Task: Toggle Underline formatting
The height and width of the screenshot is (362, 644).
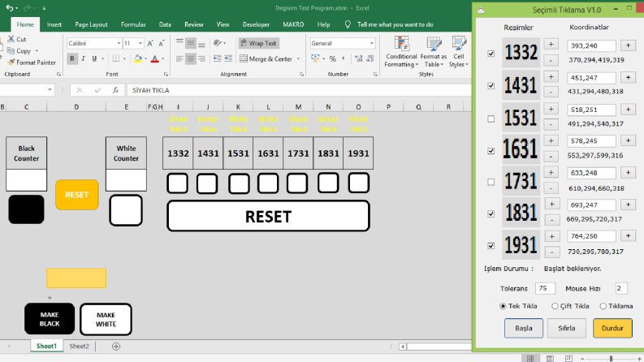Action: (94, 58)
